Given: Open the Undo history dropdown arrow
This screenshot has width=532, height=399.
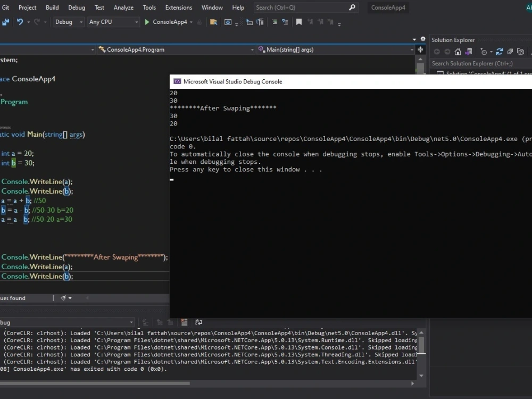Looking at the screenshot, I should click(29, 22).
